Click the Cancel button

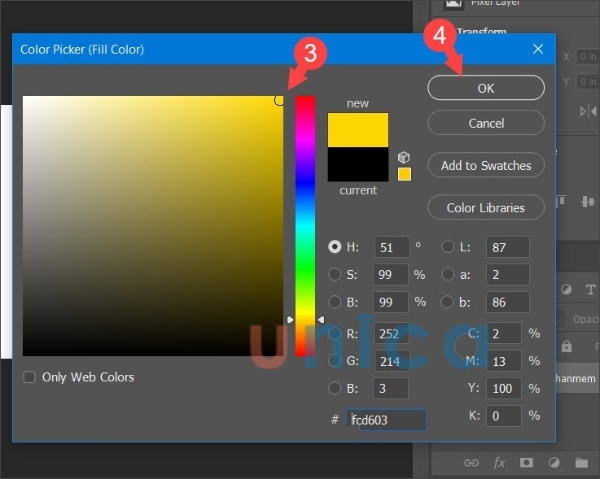click(x=486, y=123)
